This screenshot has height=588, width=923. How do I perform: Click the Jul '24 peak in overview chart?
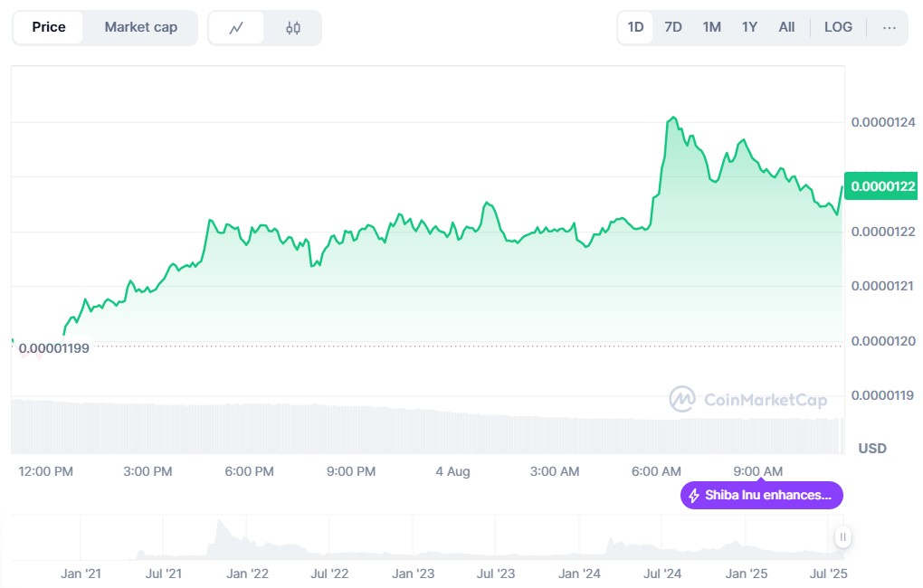click(612, 543)
